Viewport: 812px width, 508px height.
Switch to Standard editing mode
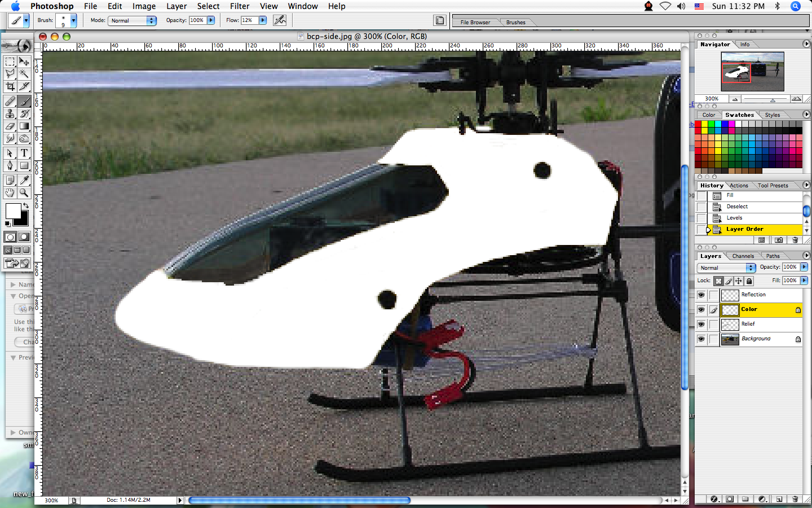(x=10, y=237)
